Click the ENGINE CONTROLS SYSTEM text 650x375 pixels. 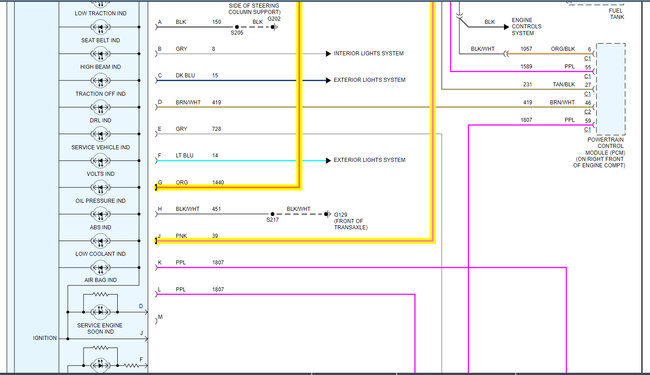coord(526,27)
